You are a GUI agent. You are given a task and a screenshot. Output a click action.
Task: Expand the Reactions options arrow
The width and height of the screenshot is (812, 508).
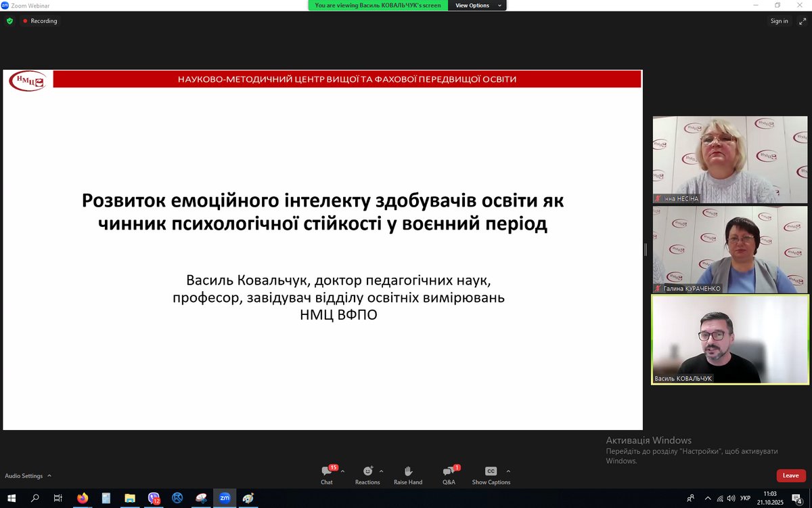pos(381,471)
